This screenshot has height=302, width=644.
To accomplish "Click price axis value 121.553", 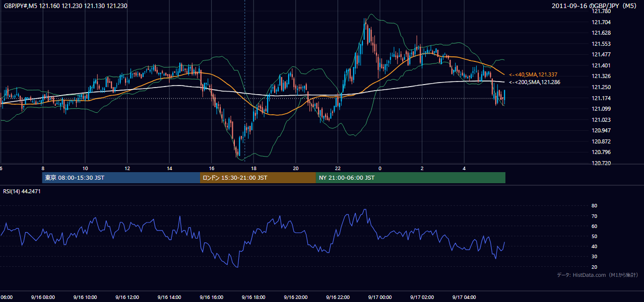I will (x=600, y=44).
